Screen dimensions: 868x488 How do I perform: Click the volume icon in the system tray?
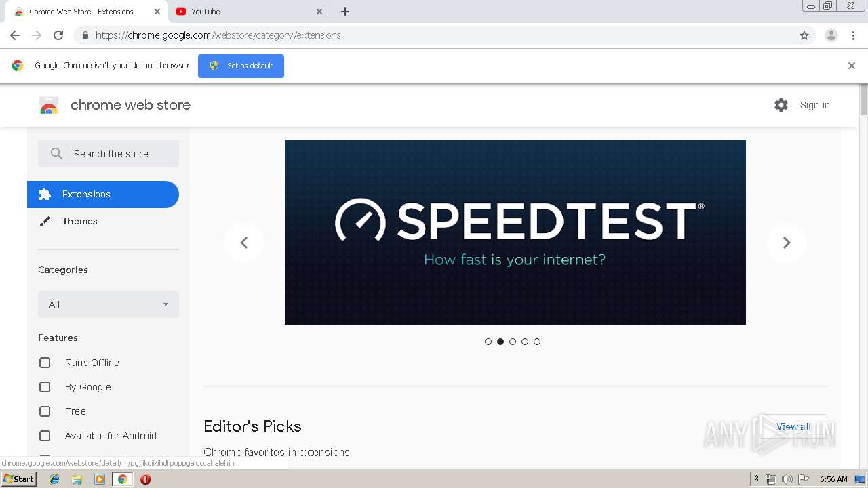tap(787, 479)
